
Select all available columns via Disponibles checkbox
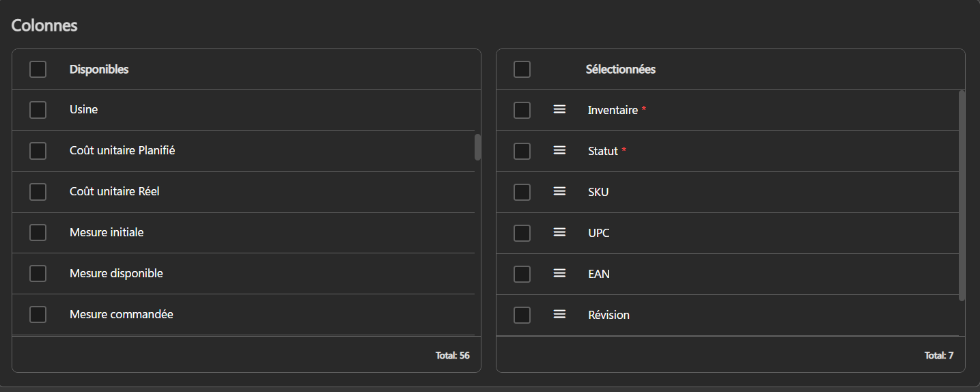(x=38, y=69)
